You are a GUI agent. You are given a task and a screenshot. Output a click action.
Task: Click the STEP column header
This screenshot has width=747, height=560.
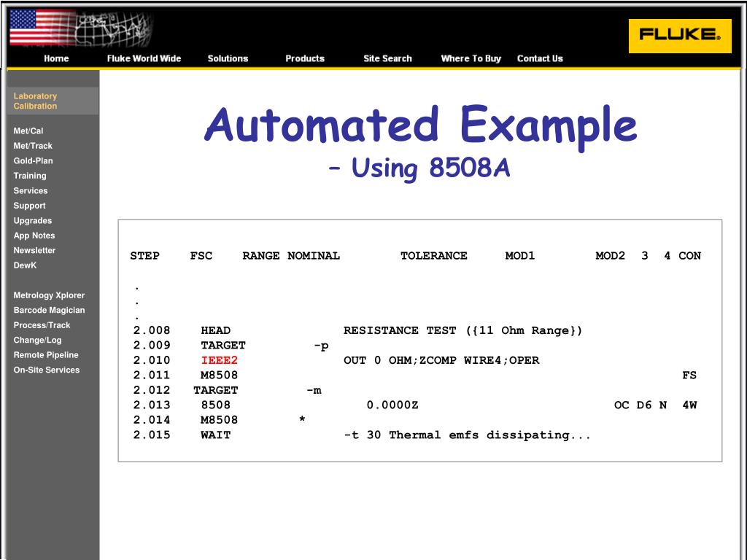click(145, 256)
